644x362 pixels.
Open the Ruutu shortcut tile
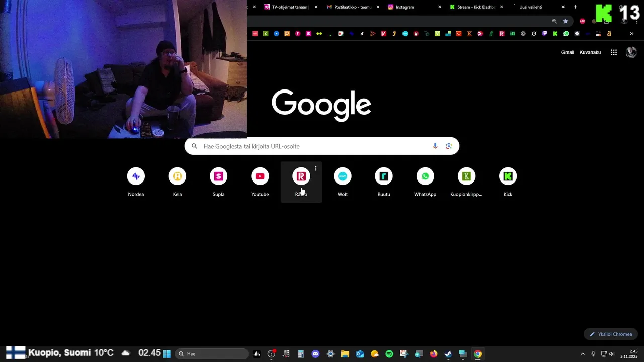pos(384,182)
